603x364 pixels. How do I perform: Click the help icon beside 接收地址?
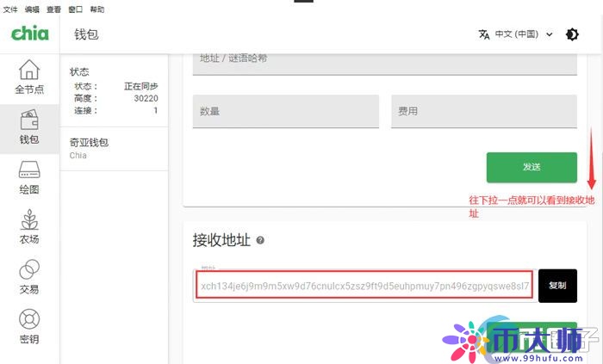[259, 241]
